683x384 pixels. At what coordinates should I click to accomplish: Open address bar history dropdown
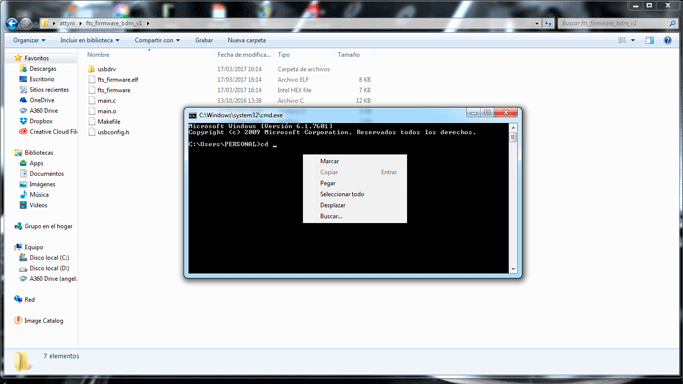click(537, 23)
